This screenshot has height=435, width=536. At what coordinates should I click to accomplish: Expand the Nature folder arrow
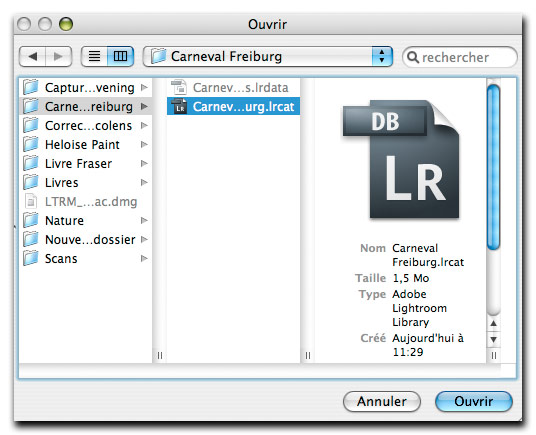(144, 220)
